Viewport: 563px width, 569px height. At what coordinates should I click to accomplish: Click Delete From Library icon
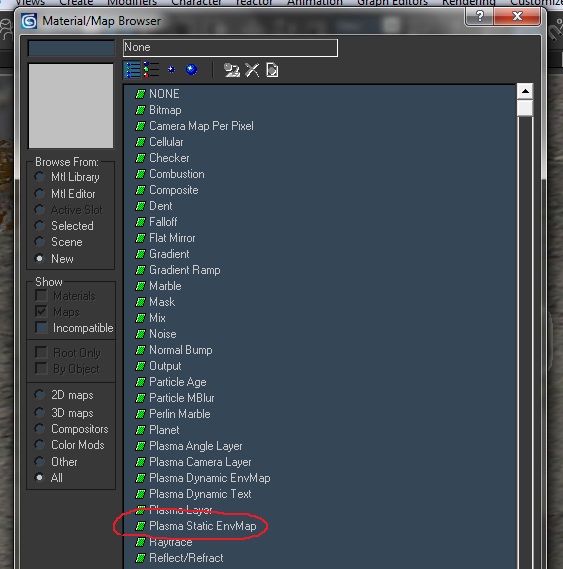252,70
